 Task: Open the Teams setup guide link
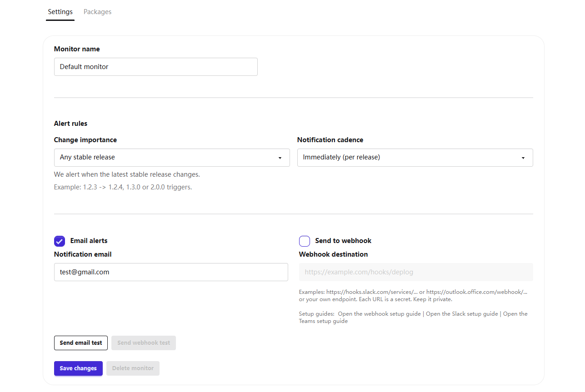click(x=323, y=321)
